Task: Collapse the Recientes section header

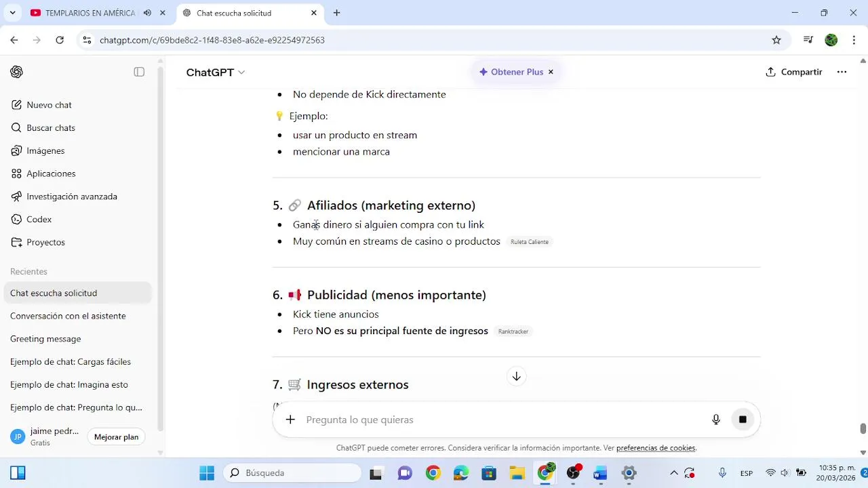Action: tap(28, 272)
